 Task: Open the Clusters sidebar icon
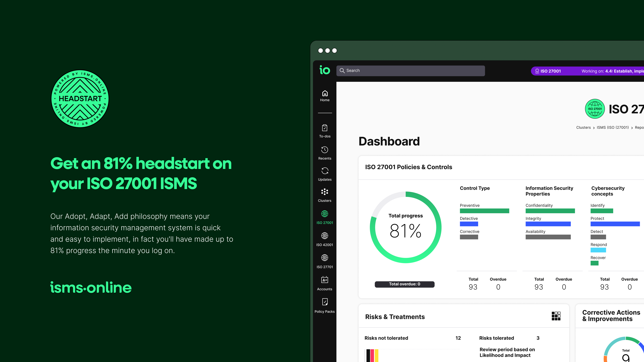[325, 192]
